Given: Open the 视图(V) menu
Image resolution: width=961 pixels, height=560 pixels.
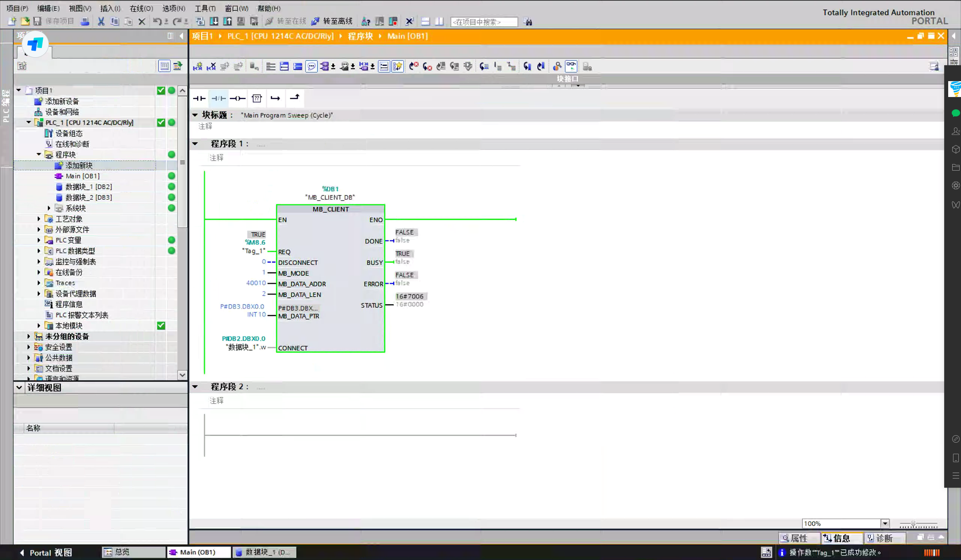Looking at the screenshot, I should (80, 8).
